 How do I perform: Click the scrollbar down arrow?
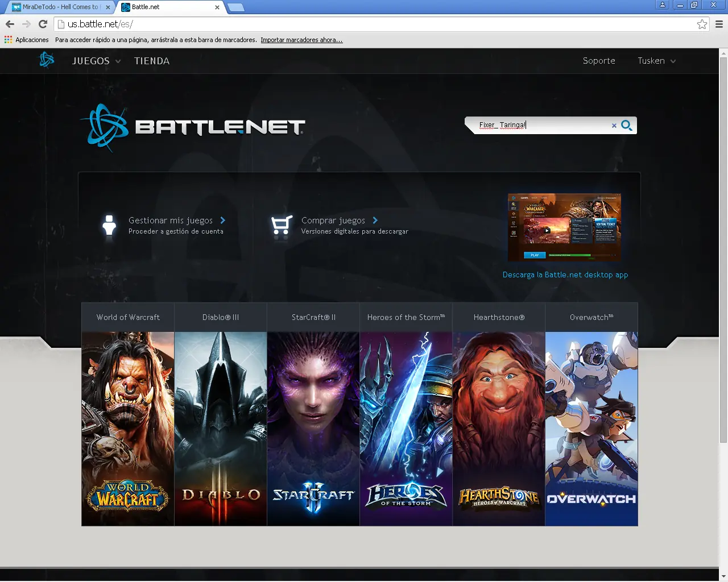coord(723,576)
